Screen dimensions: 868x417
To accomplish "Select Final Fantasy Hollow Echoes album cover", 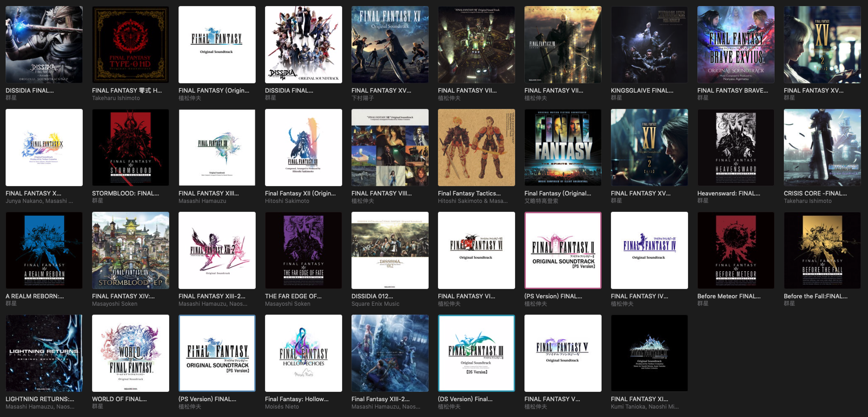I will (303, 353).
